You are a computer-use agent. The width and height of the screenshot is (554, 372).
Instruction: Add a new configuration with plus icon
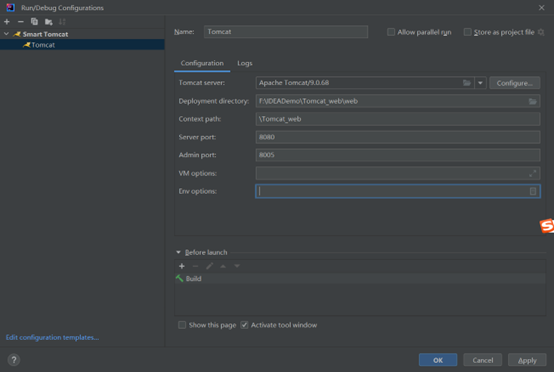pyautogui.click(x=7, y=22)
